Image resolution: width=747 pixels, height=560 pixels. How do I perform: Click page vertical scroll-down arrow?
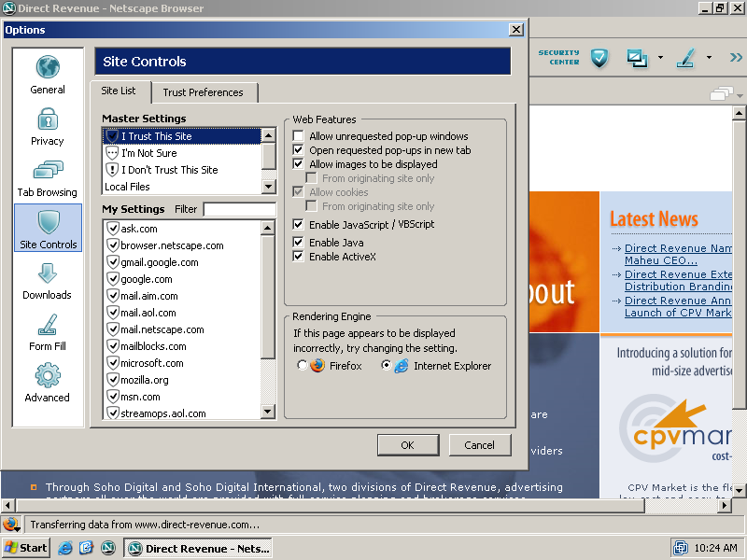coord(740,490)
